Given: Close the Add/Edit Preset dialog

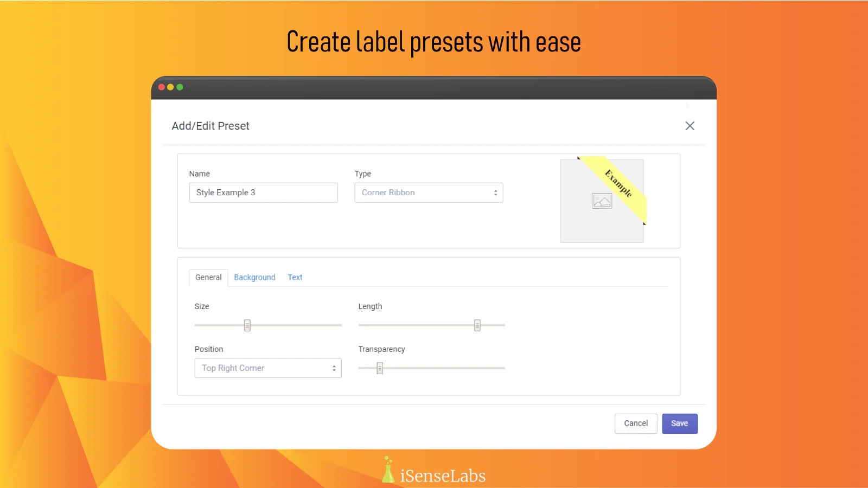Looking at the screenshot, I should tap(690, 126).
